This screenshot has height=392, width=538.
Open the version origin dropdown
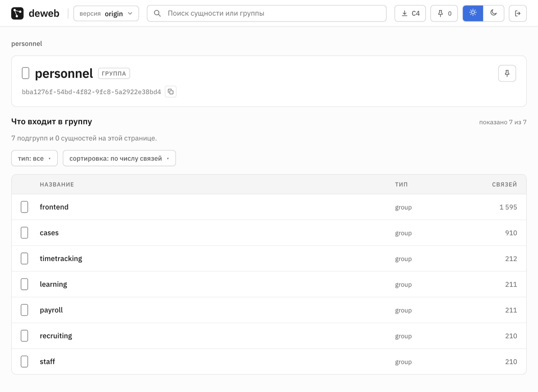(106, 13)
